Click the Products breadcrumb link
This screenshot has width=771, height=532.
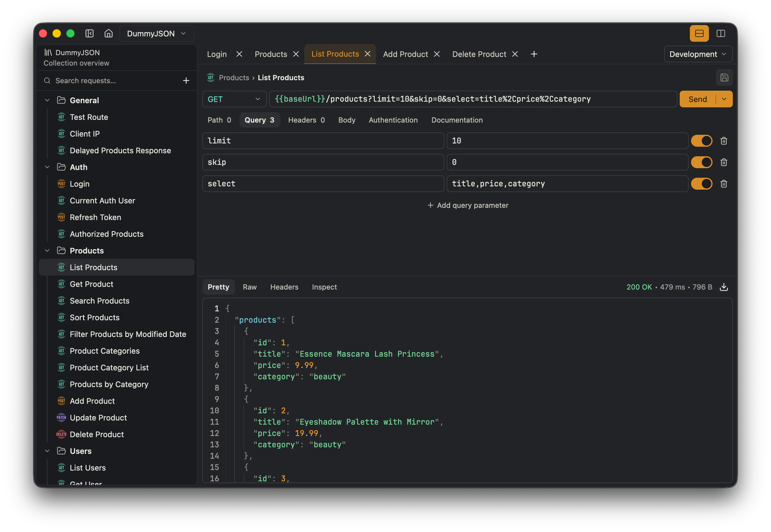[234, 78]
